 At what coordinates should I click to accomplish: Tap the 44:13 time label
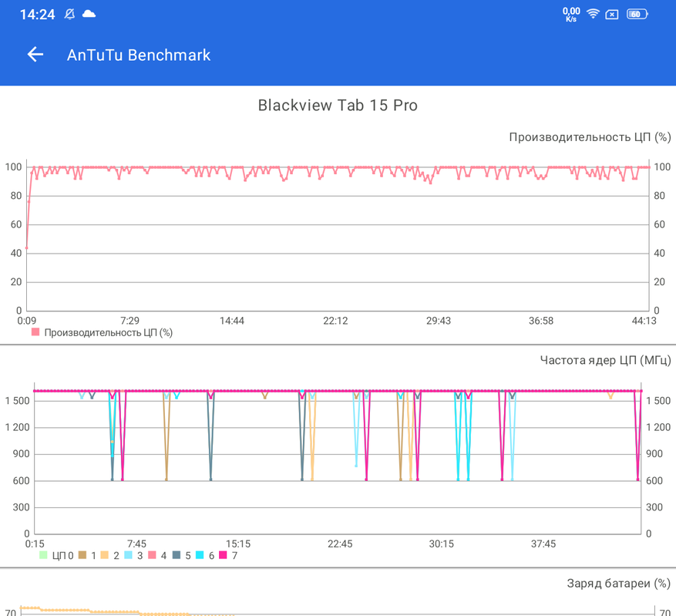[644, 321]
